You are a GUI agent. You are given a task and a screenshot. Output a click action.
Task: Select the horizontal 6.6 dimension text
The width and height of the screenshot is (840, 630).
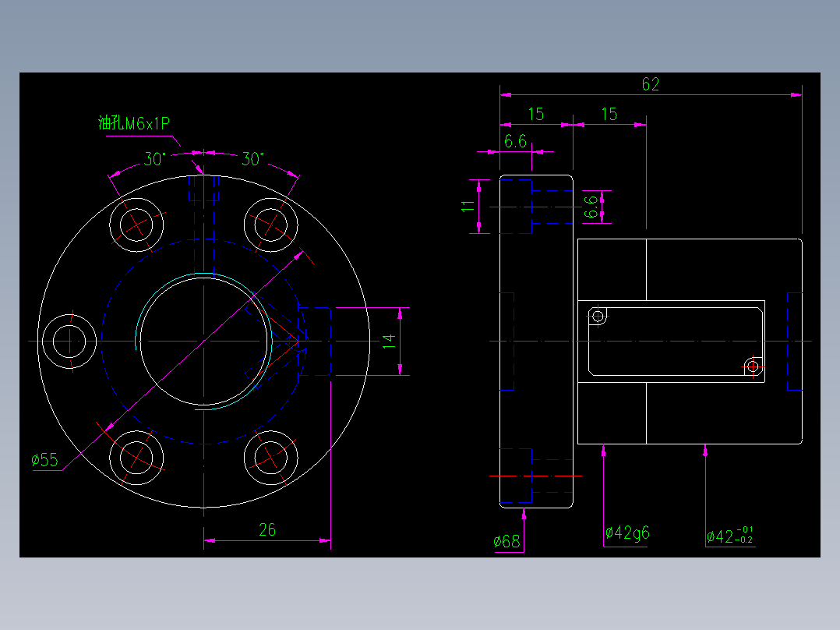click(x=515, y=142)
